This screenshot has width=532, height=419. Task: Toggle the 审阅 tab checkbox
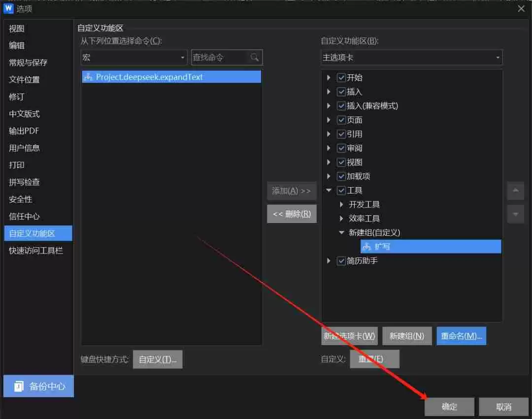341,148
